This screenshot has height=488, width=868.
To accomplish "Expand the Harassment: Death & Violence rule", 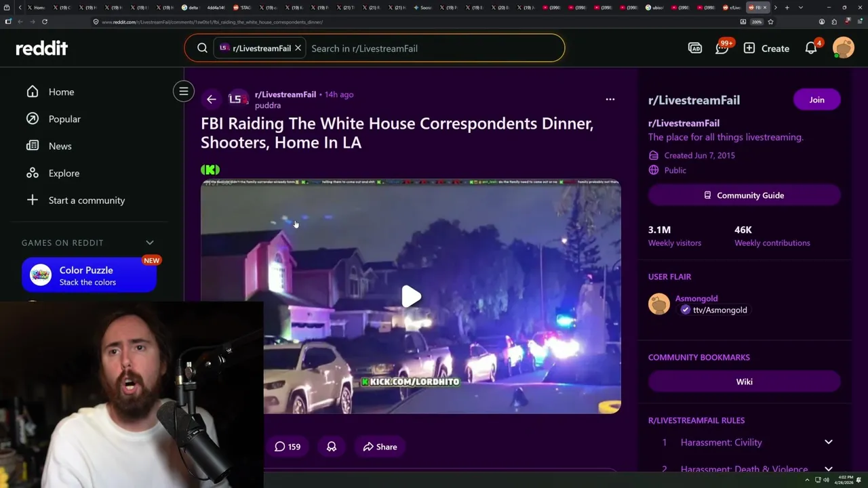I will [x=828, y=468].
